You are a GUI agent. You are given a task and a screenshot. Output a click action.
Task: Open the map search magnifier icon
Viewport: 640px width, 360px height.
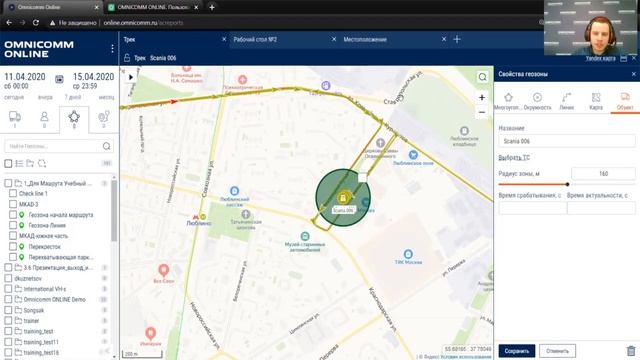pos(482,77)
